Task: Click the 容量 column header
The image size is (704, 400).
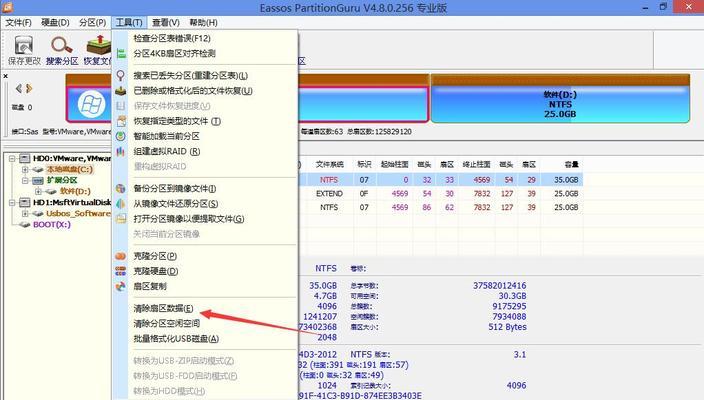Action: click(x=571, y=165)
